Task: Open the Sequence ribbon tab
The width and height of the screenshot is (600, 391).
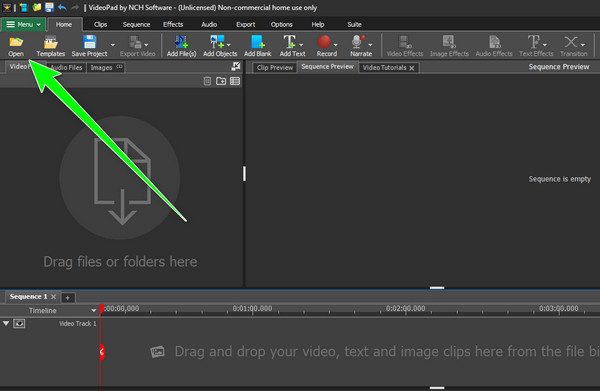Action: click(136, 24)
